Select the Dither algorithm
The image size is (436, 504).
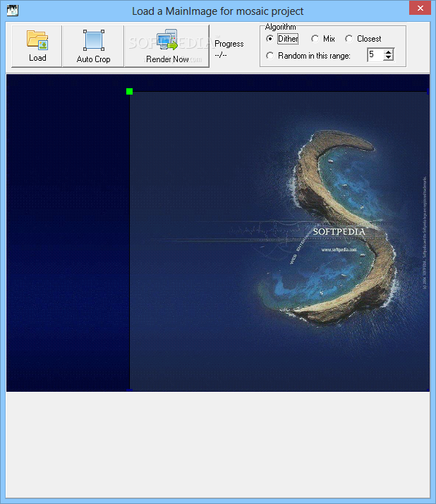coord(282,39)
